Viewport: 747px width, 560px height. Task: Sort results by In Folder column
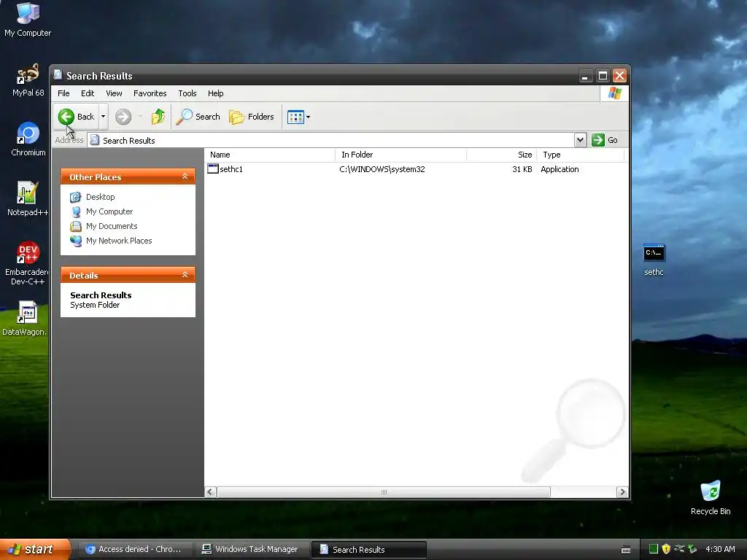pos(401,155)
